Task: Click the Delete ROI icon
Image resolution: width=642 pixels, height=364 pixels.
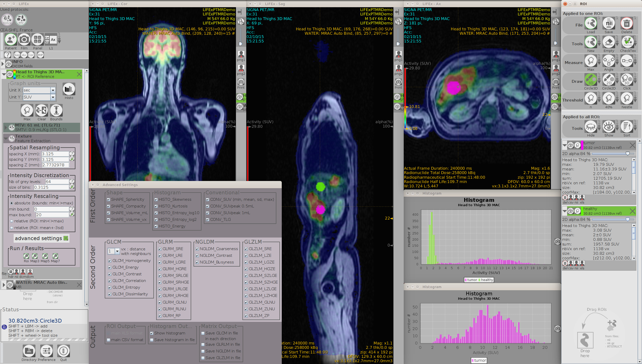Action: tap(627, 24)
